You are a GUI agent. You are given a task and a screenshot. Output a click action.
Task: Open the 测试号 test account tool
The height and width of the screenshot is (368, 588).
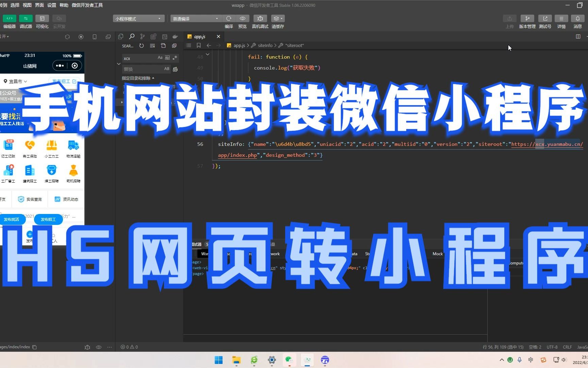(545, 21)
